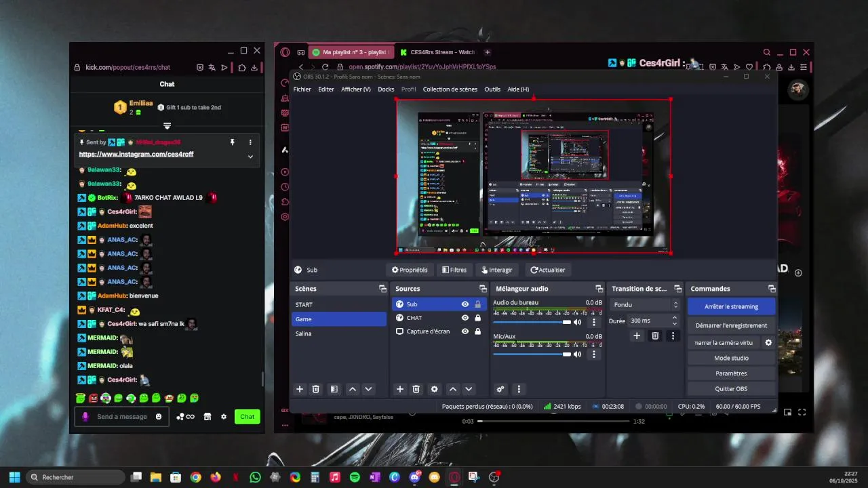Open Paramètres in Commandes panel
Image resolution: width=868 pixels, height=488 pixels.
tap(731, 373)
